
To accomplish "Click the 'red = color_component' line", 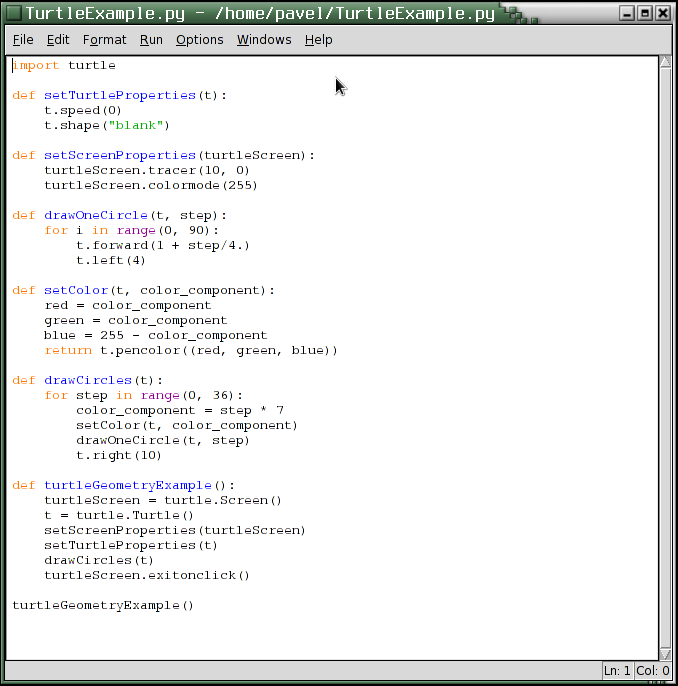I will pos(127,305).
